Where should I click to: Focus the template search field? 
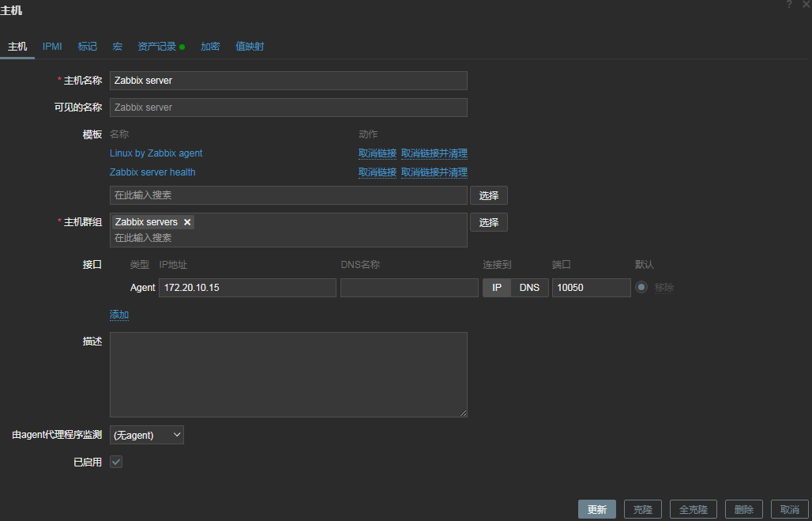click(x=288, y=195)
